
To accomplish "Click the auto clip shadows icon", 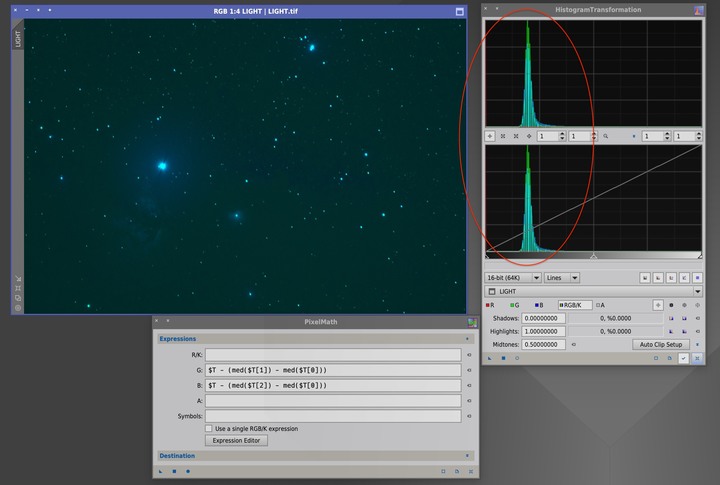I will coord(671,318).
